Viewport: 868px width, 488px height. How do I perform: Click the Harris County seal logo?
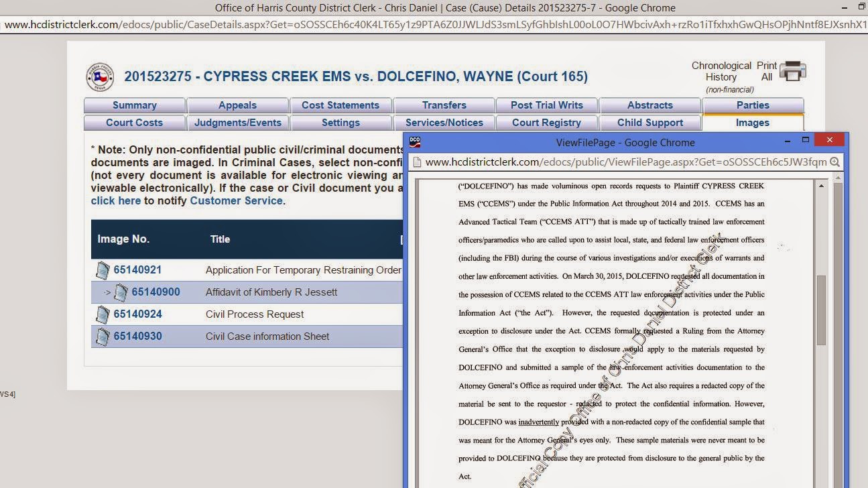[100, 76]
